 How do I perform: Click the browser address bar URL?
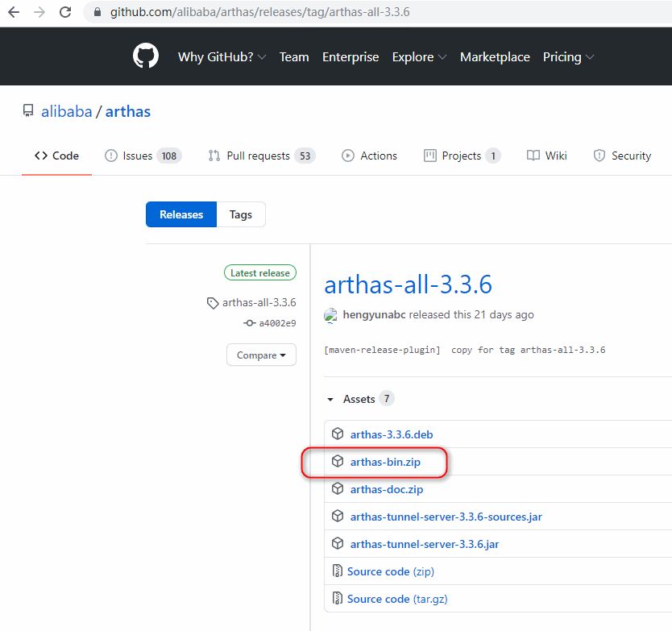coord(259,12)
